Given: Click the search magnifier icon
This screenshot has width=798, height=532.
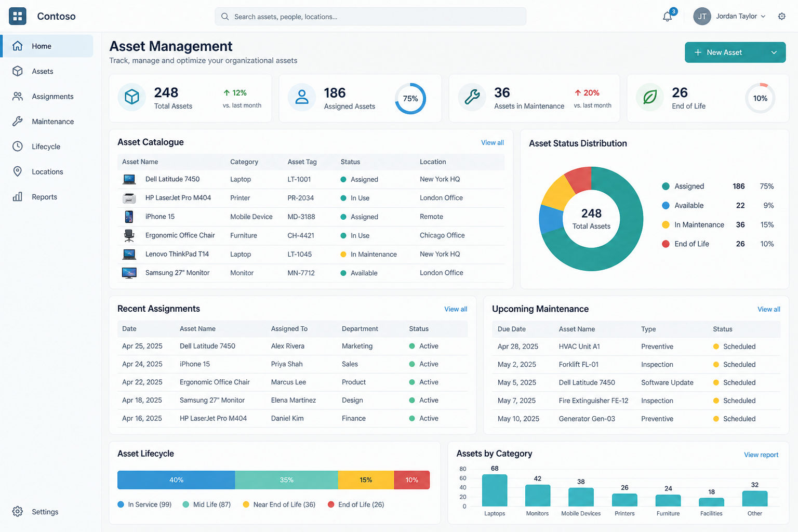Looking at the screenshot, I should click(x=225, y=17).
